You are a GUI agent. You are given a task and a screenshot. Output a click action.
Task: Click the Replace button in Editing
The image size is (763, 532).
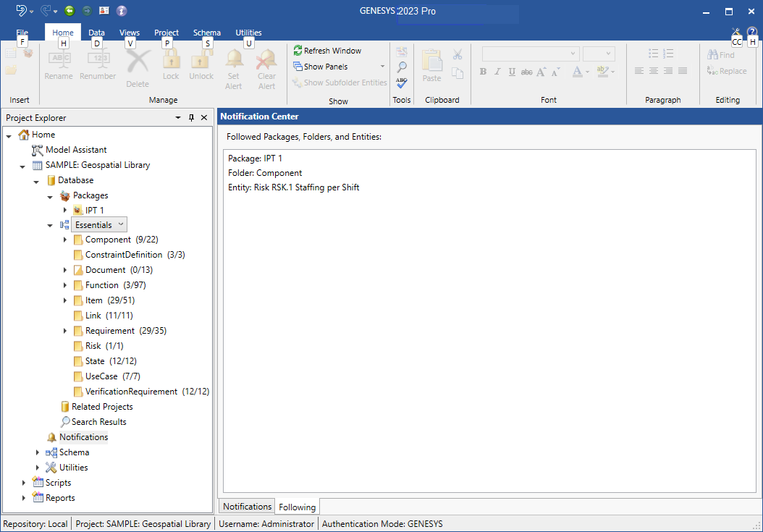click(727, 71)
